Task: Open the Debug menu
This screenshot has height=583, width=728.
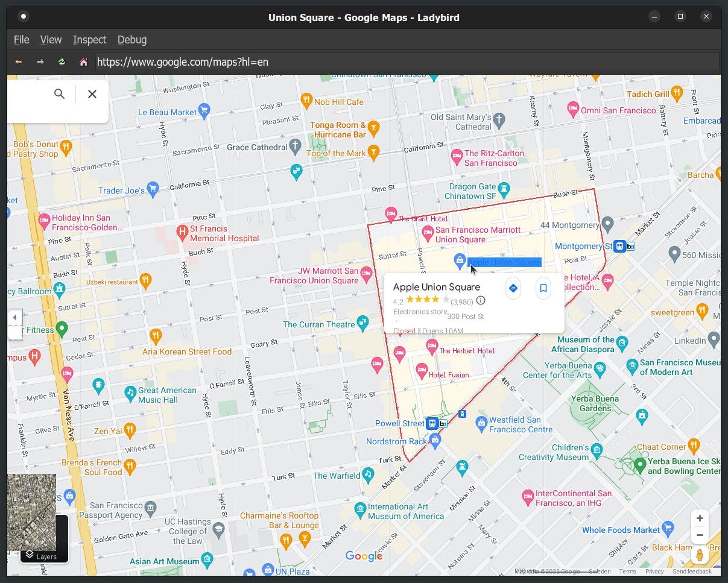Action: coord(132,40)
